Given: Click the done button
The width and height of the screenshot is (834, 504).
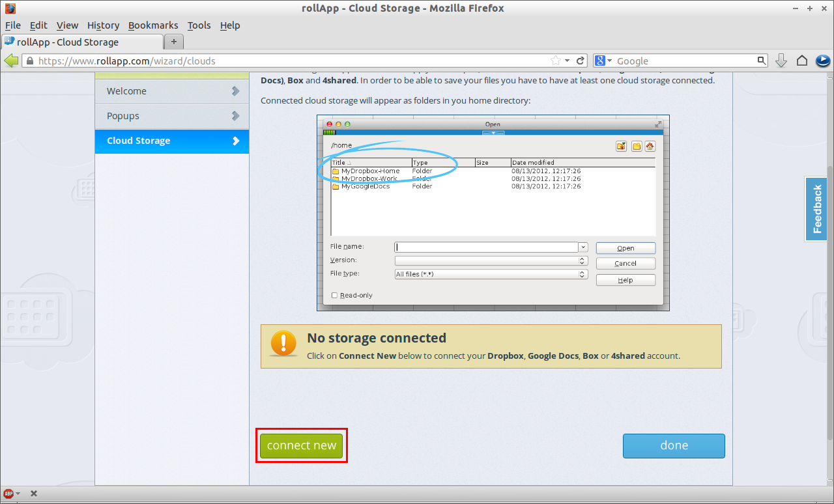Looking at the screenshot, I should click(x=674, y=445).
